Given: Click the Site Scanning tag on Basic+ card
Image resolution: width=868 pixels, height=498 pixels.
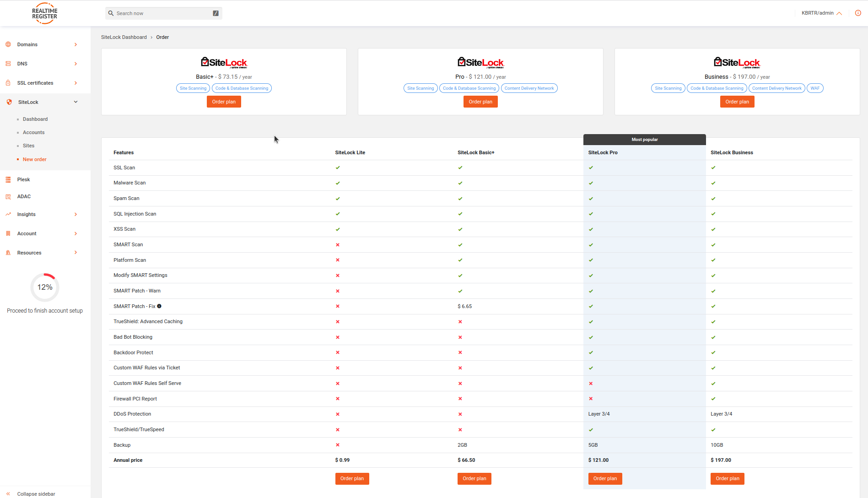Looking at the screenshot, I should (x=193, y=88).
